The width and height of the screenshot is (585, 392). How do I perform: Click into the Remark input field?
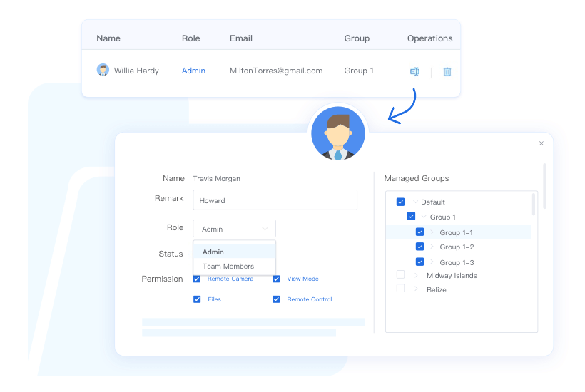[275, 200]
